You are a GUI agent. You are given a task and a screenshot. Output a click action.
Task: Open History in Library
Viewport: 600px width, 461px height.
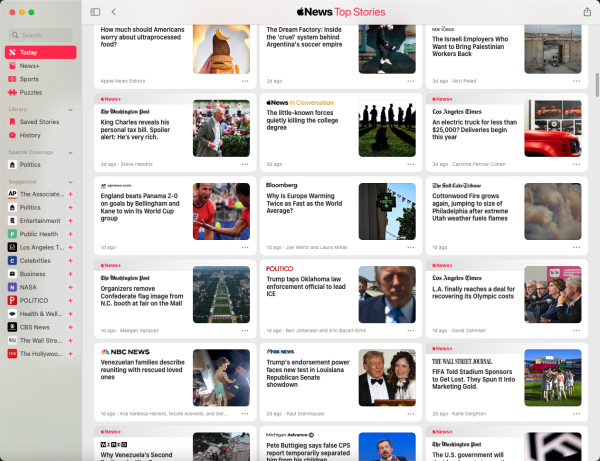[41, 135]
